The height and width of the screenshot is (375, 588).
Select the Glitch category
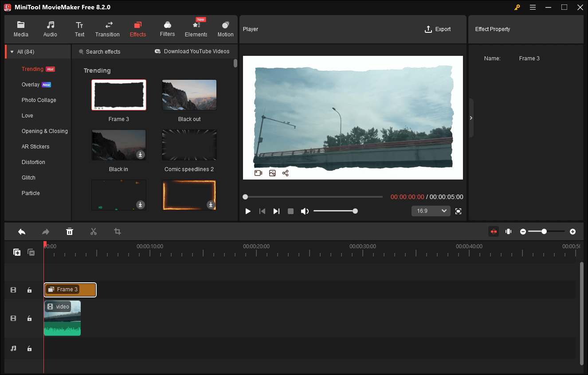coord(28,178)
